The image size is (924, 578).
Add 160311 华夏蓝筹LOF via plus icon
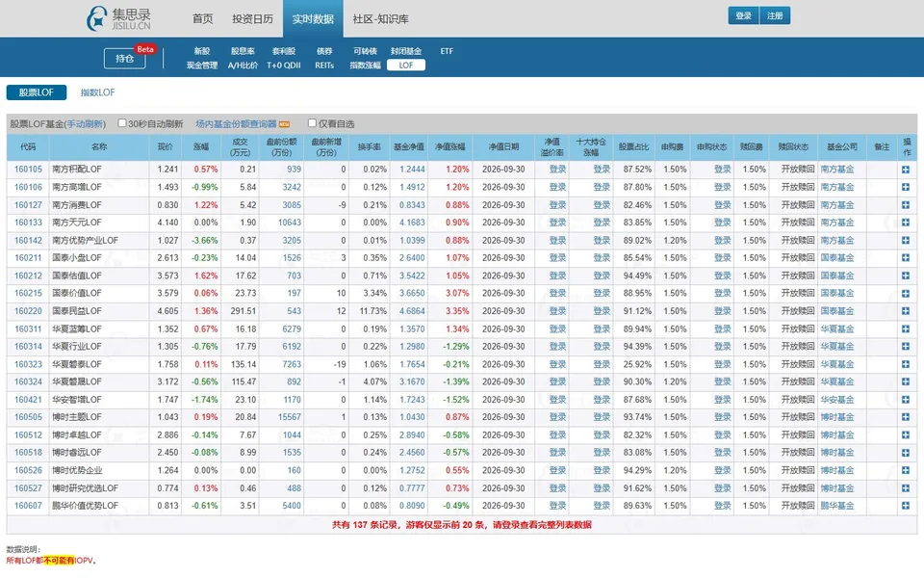(x=906, y=328)
